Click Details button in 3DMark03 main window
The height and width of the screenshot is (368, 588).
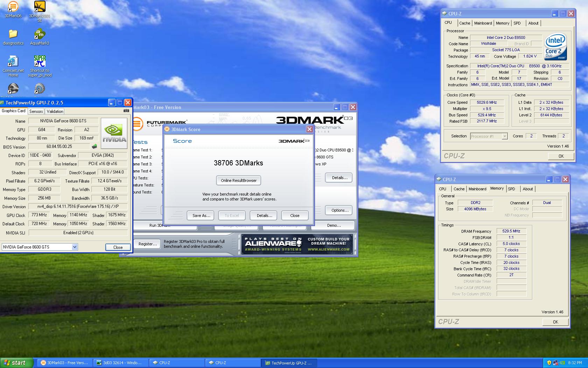[x=339, y=178]
